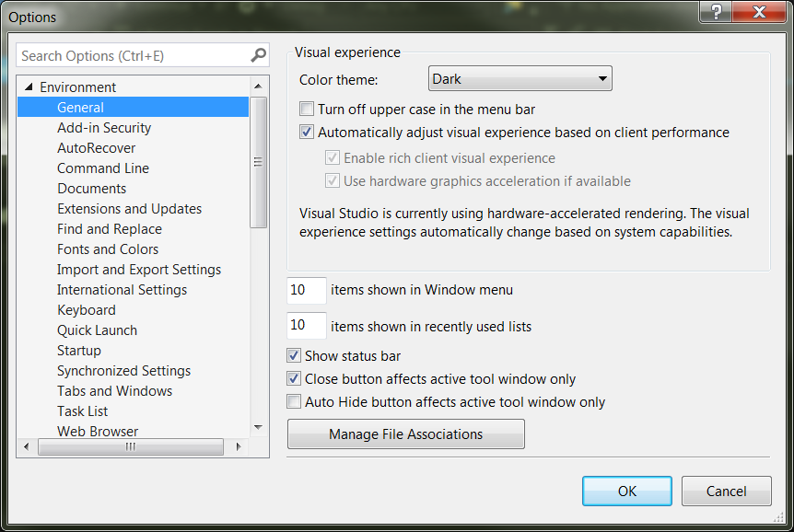Click the Window menu items count field
Screen dimensions: 794x532
[307, 290]
